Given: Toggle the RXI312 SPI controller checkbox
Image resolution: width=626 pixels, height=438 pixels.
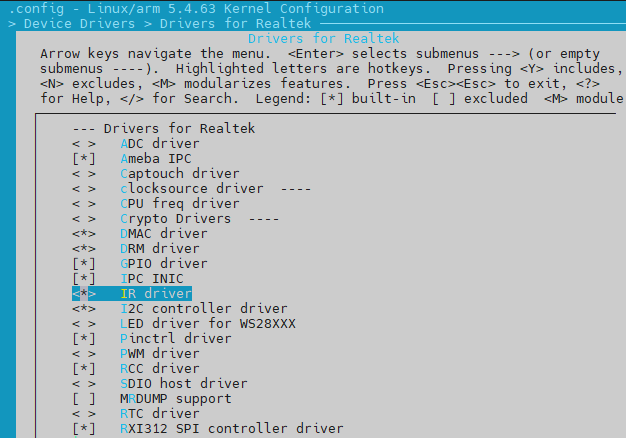Looking at the screenshot, I should pos(84,429).
